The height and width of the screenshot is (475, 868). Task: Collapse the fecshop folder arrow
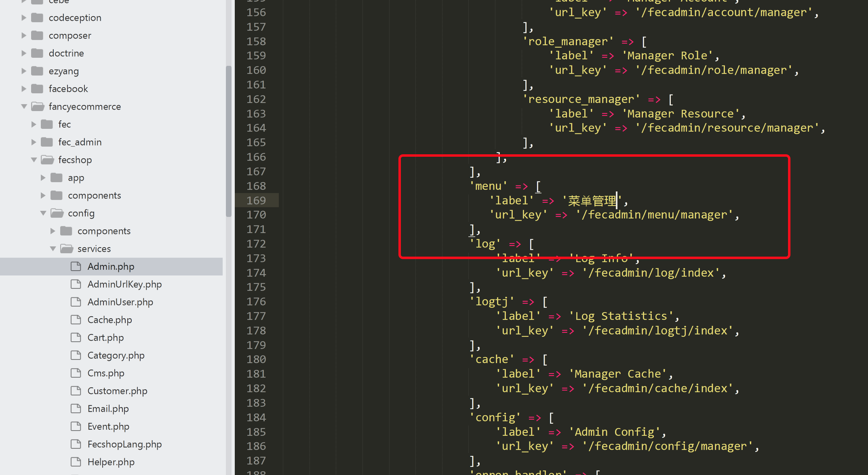pos(34,160)
